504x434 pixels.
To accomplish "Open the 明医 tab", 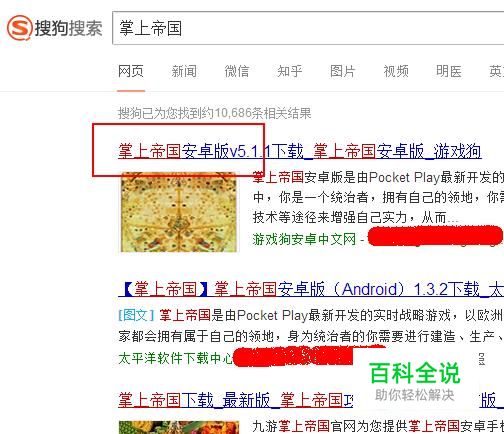I will coord(449,71).
